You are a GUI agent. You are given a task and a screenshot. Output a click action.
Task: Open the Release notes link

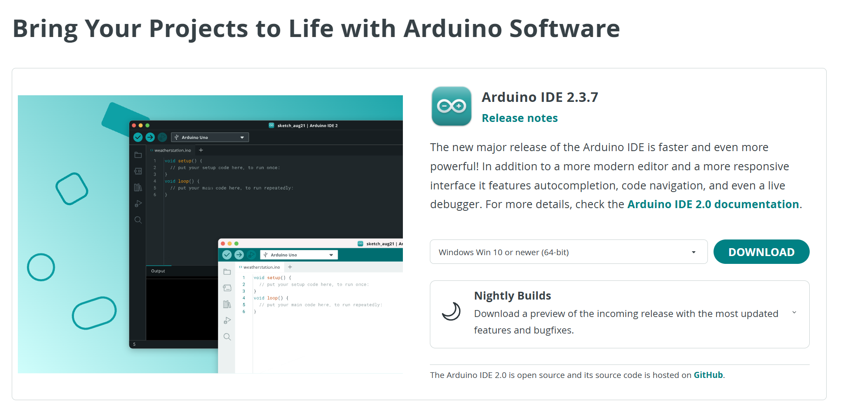[519, 118]
